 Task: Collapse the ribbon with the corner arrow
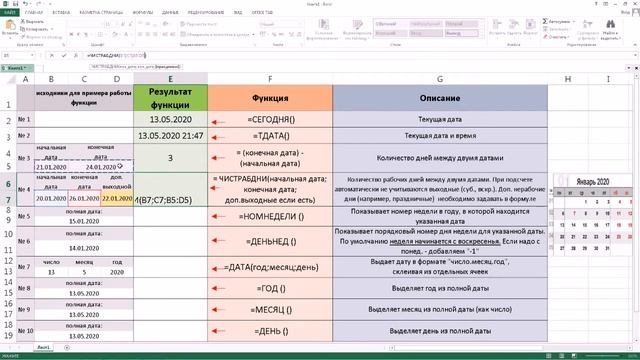(x=636, y=44)
